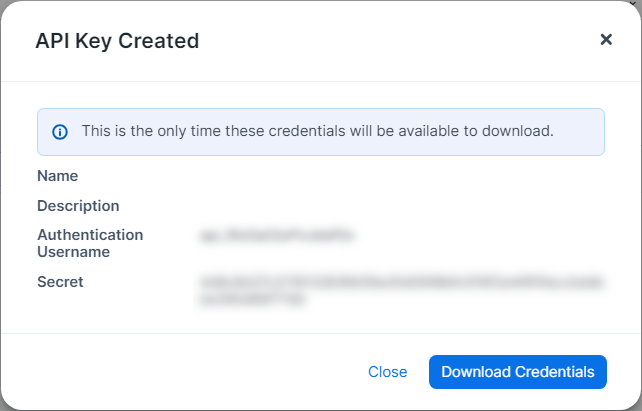
Task: Click the "API Key Created" dialog title
Action: tap(117, 41)
